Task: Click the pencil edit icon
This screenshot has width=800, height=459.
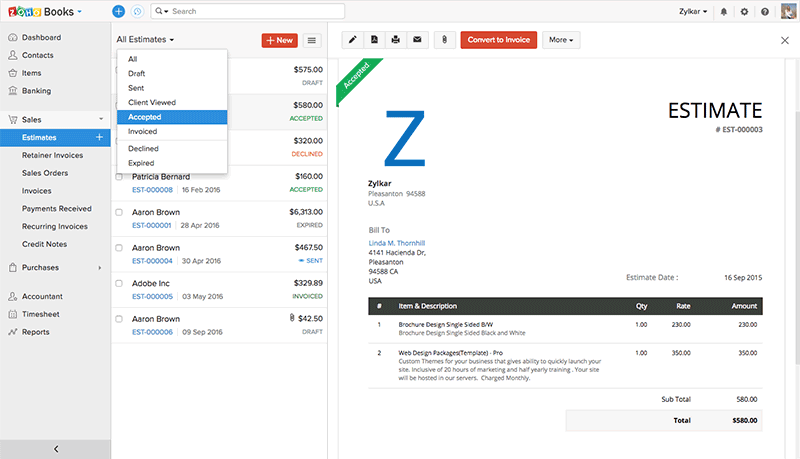Action: [x=353, y=40]
